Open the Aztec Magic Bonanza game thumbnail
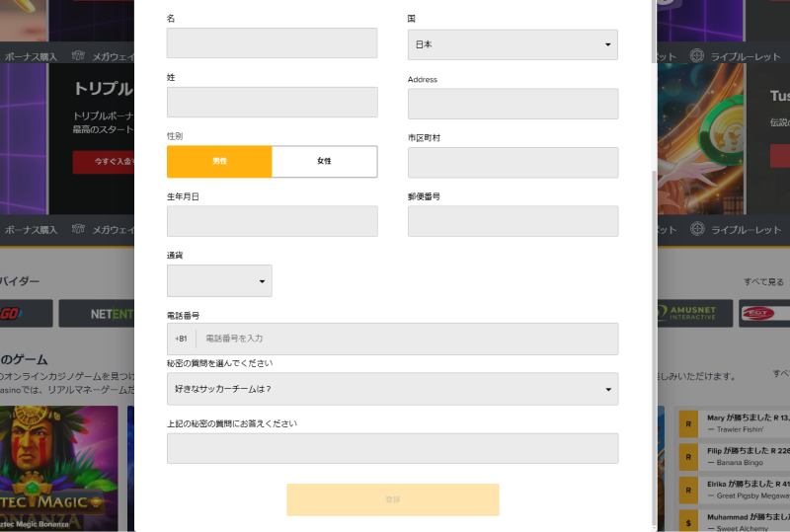 (58, 464)
